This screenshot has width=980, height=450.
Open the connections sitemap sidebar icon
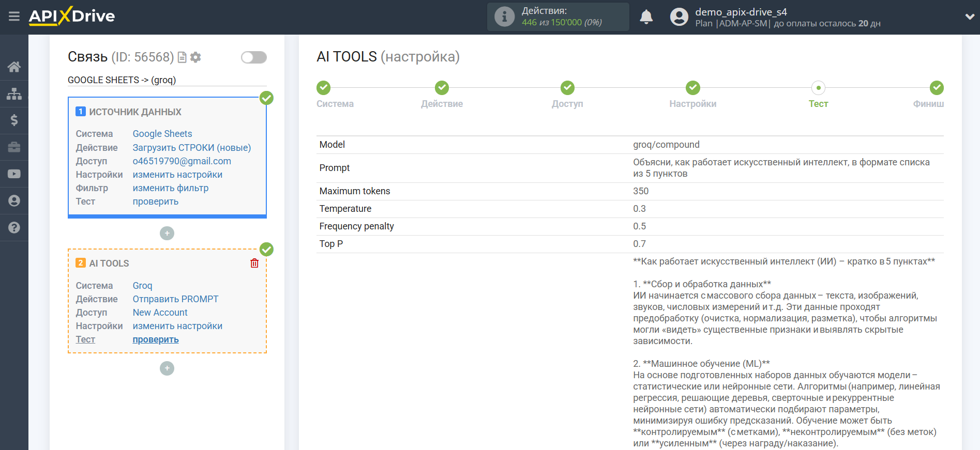tap(14, 94)
